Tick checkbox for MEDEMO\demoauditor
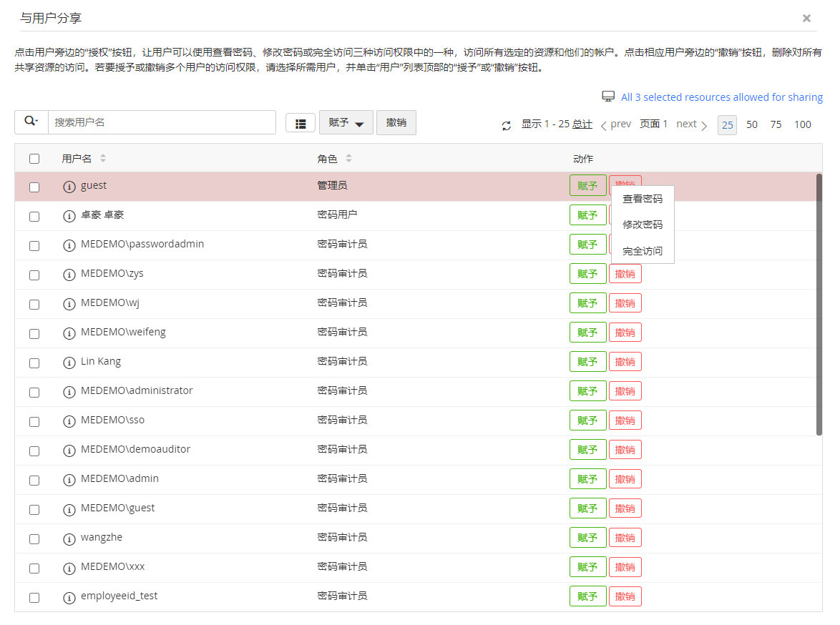 pos(34,451)
